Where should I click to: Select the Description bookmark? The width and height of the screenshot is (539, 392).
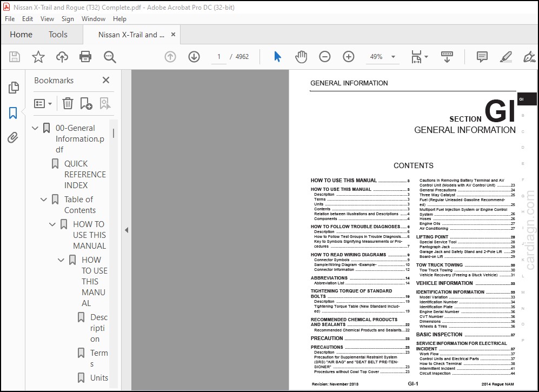(98, 328)
